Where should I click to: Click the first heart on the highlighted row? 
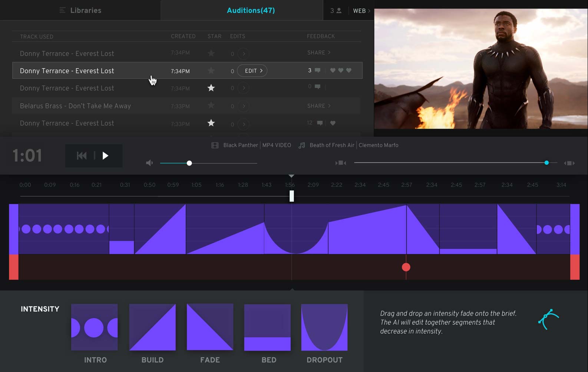[333, 70]
